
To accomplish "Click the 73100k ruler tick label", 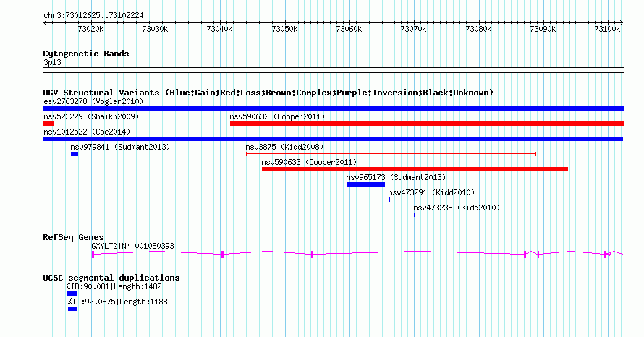I will [x=607, y=29].
